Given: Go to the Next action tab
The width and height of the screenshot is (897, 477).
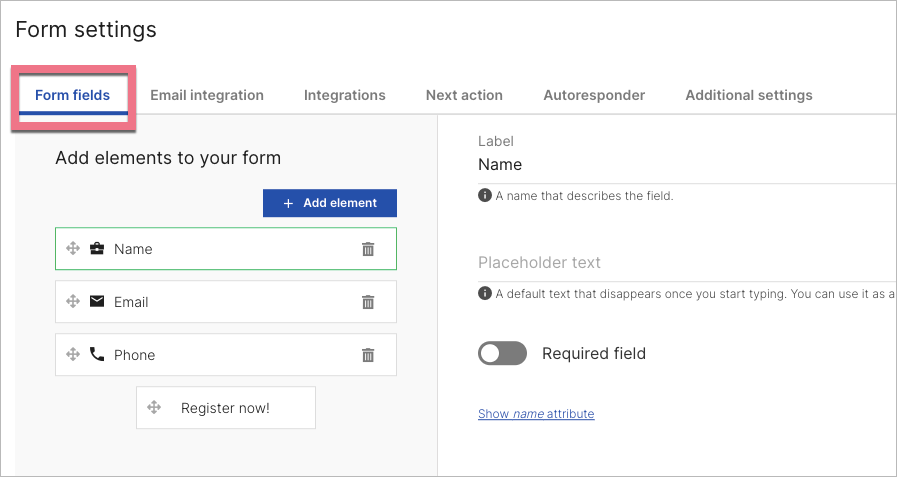Looking at the screenshot, I should pos(464,95).
